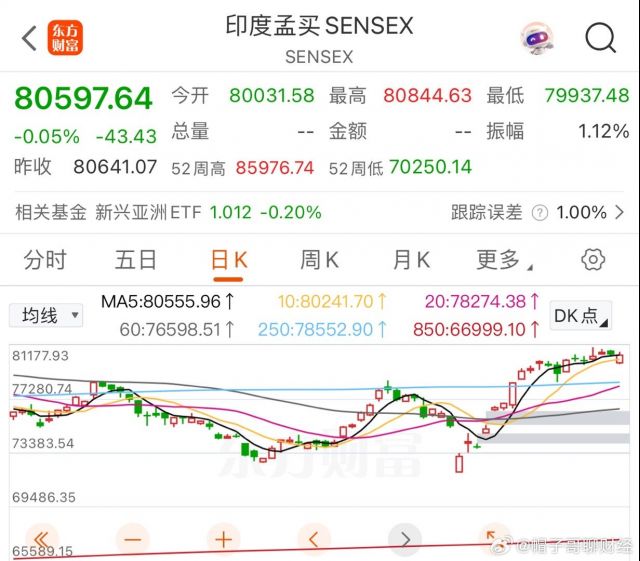Tap the y-axis label 69486.35
Image resolution: width=640 pixels, height=561 pixels.
pos(44,498)
